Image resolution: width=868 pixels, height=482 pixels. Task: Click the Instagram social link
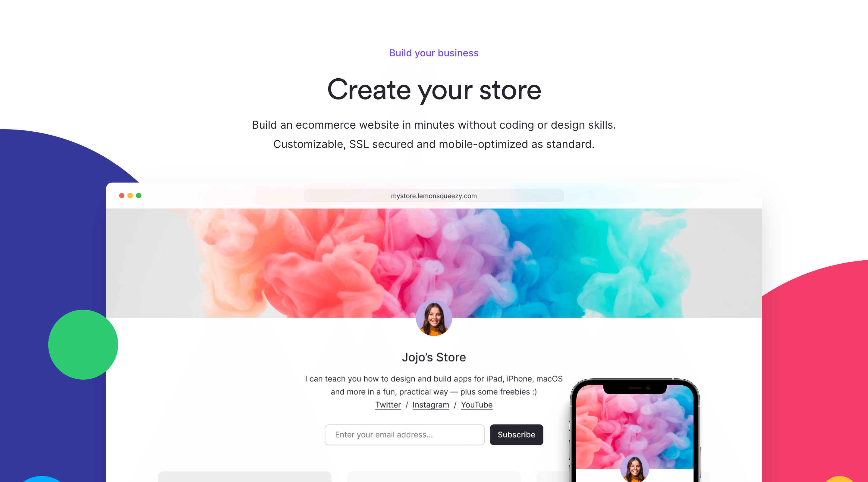click(x=430, y=405)
